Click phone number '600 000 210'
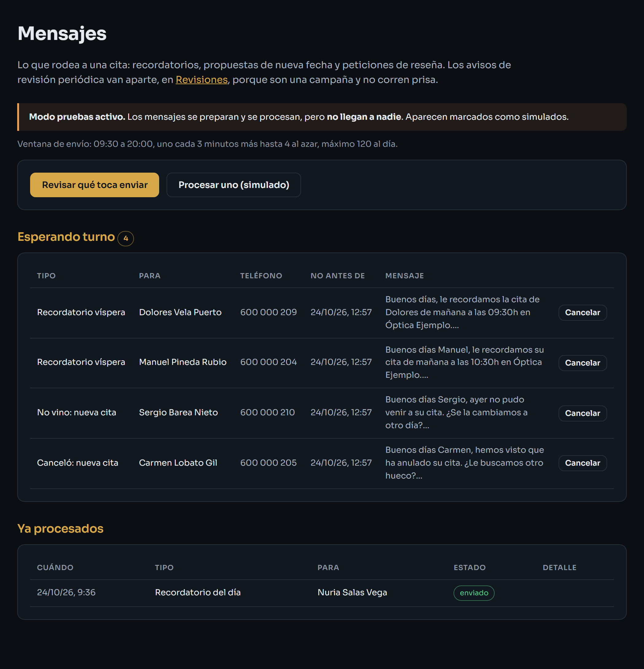This screenshot has width=644, height=669. coord(267,412)
